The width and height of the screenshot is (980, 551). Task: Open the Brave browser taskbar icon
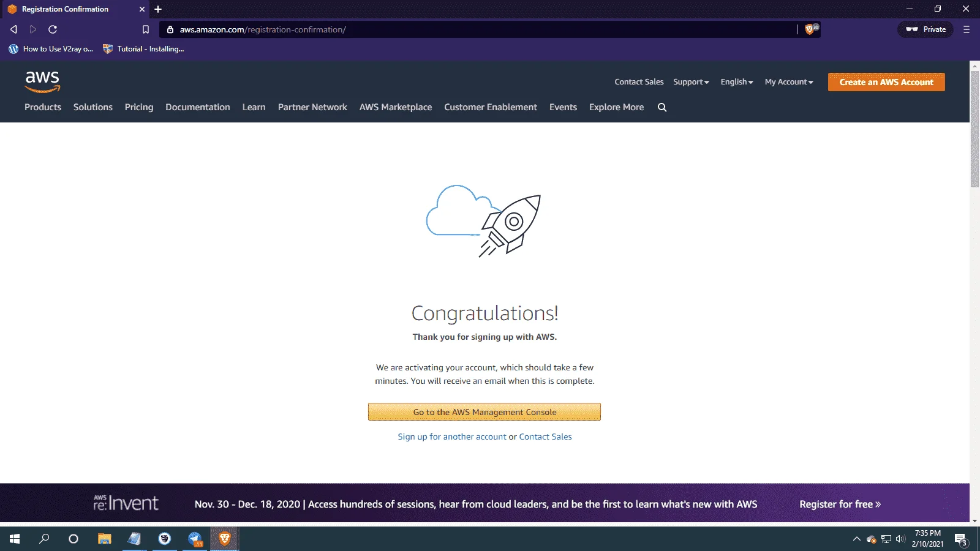point(225,539)
